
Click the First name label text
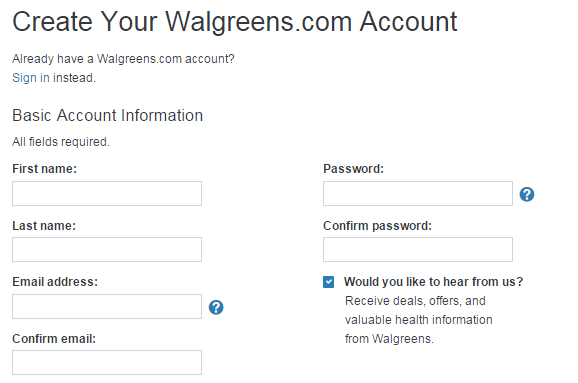(x=44, y=169)
